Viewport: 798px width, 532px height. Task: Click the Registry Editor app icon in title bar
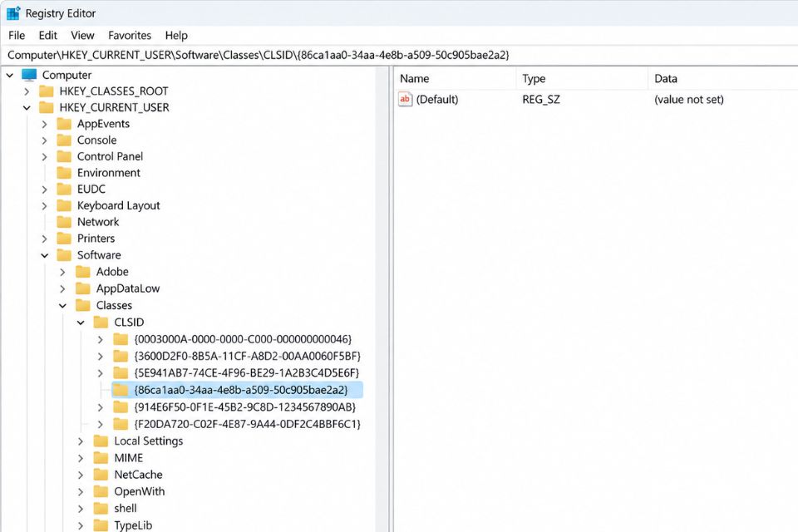click(x=13, y=13)
